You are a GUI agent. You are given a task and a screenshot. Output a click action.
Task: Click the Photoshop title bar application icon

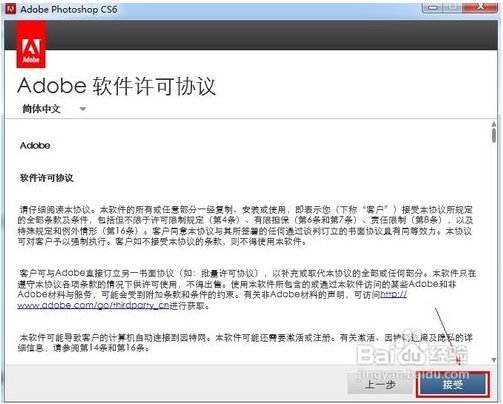11,9
